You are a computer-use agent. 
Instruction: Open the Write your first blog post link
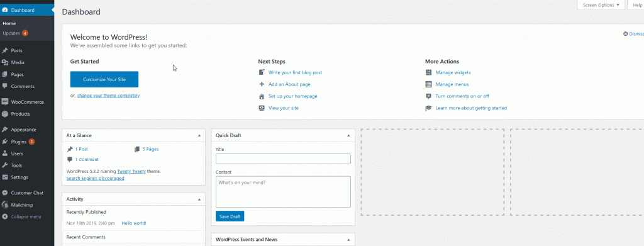click(x=295, y=72)
